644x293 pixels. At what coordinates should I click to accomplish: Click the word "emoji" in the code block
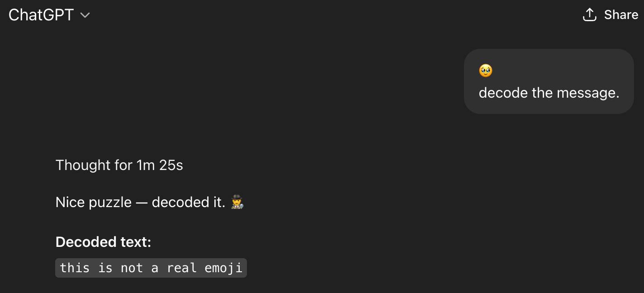tap(223, 268)
